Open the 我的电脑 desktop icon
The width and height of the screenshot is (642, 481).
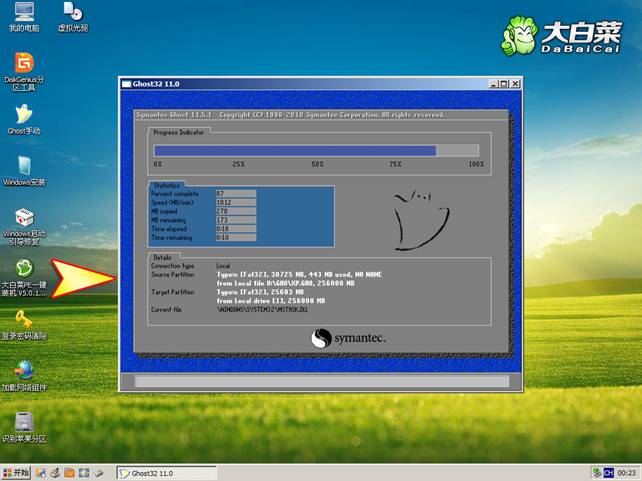24,14
